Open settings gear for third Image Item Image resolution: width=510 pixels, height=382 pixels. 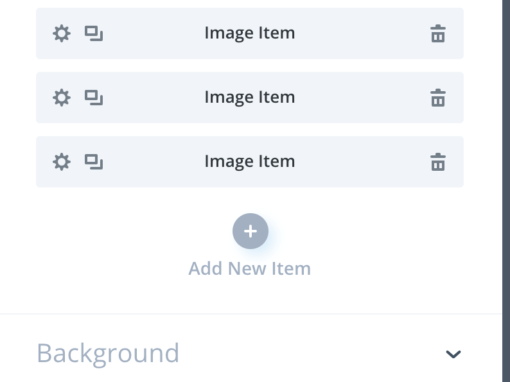(x=62, y=162)
